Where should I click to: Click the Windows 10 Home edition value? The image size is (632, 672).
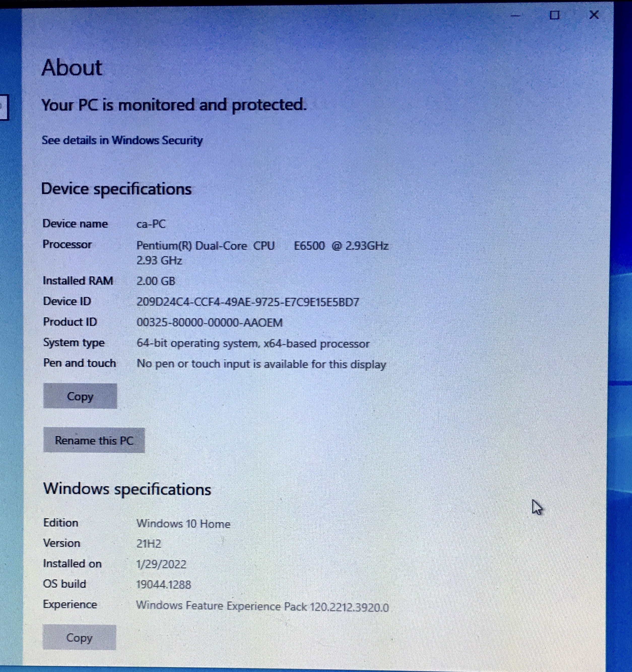[183, 524]
